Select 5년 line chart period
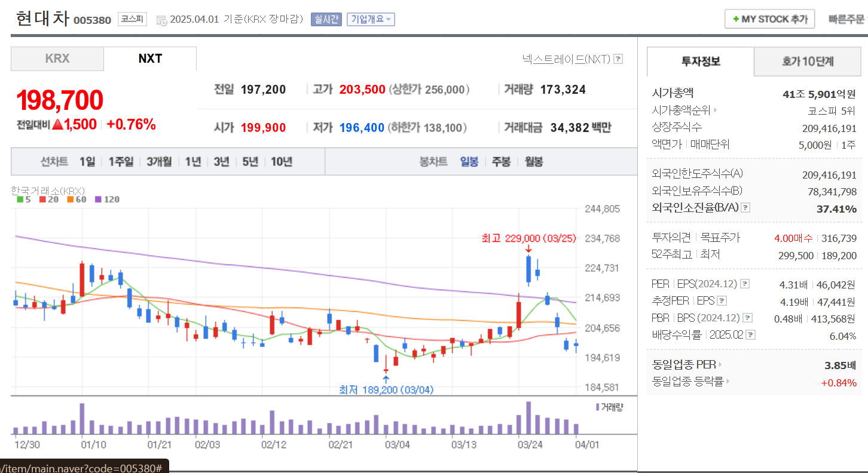Image resolution: width=868 pixels, height=473 pixels. coord(250,162)
